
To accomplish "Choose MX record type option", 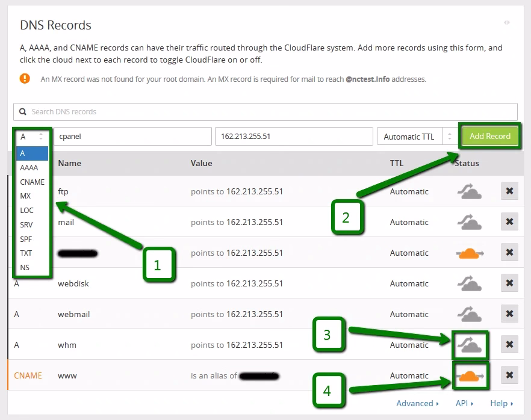I will (x=32, y=196).
